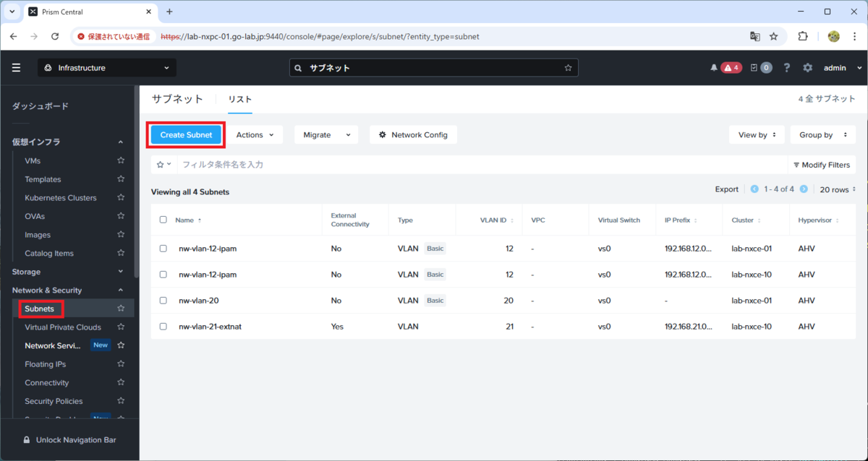The image size is (868, 461).
Task: Bookmark this page in Chrome
Action: (x=773, y=36)
